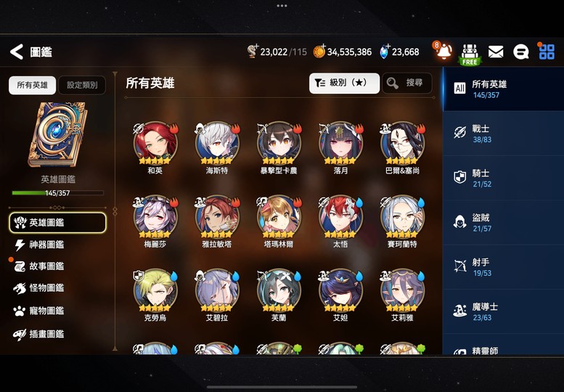The image size is (564, 392).
Task: Click the 145/357 collection progress bar
Action: (x=57, y=193)
